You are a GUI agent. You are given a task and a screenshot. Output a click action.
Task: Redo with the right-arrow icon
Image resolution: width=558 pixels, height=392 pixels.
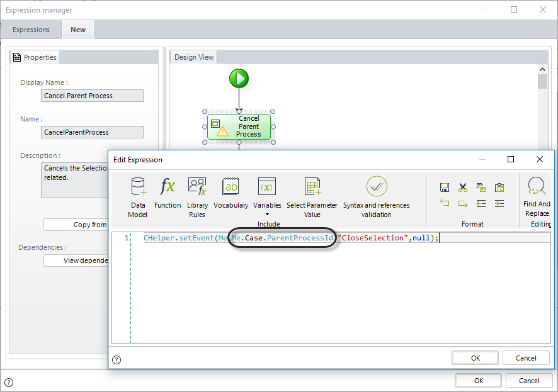pos(463,203)
